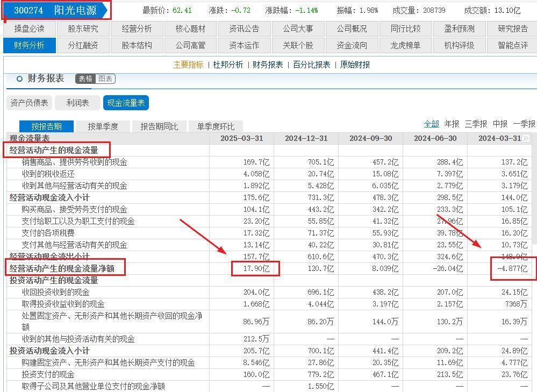Screen dimensions: 537x392
Task: Filter periods by 年报
Action: click(x=452, y=124)
